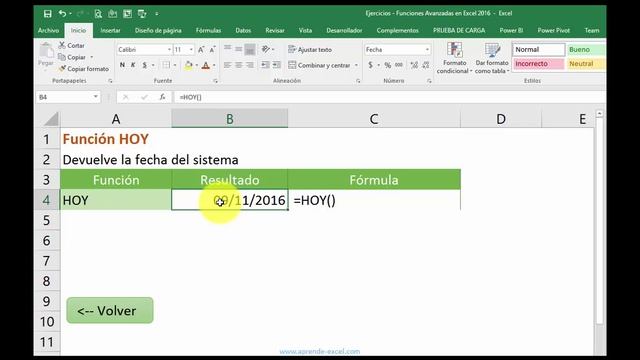Click the <-- Volver button
640x360 pixels.
[110, 311]
